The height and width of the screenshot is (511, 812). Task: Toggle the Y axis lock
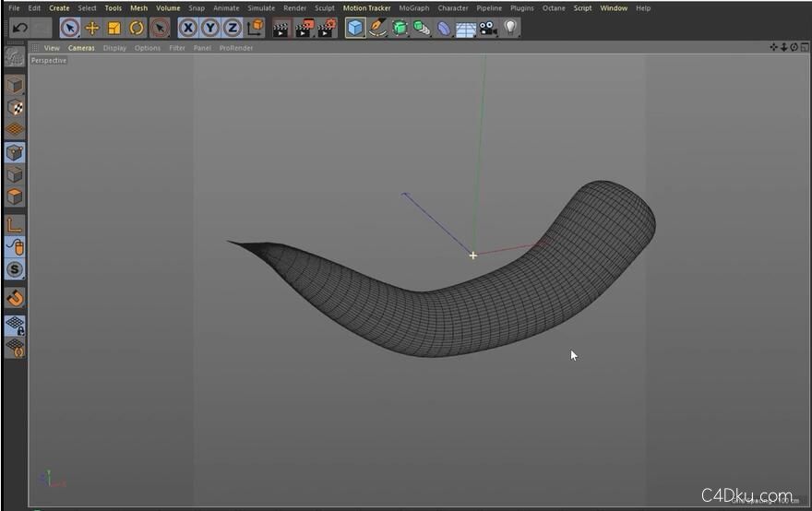click(x=210, y=28)
